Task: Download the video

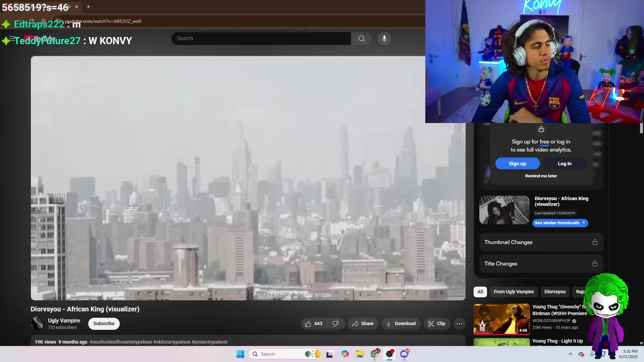Action: coord(401,324)
